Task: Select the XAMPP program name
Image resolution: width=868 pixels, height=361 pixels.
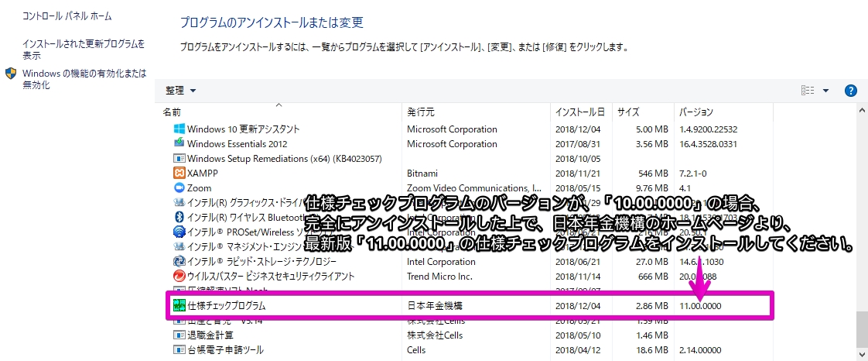Action: click(x=203, y=173)
